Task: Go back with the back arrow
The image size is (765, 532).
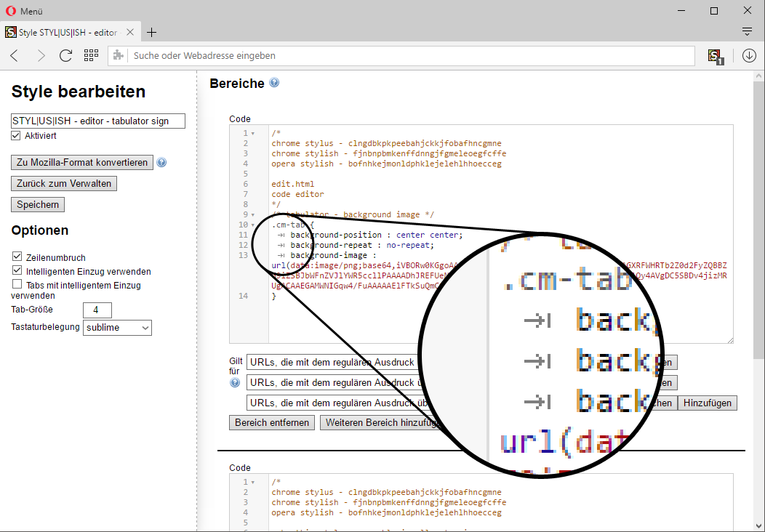Action: click(15, 56)
